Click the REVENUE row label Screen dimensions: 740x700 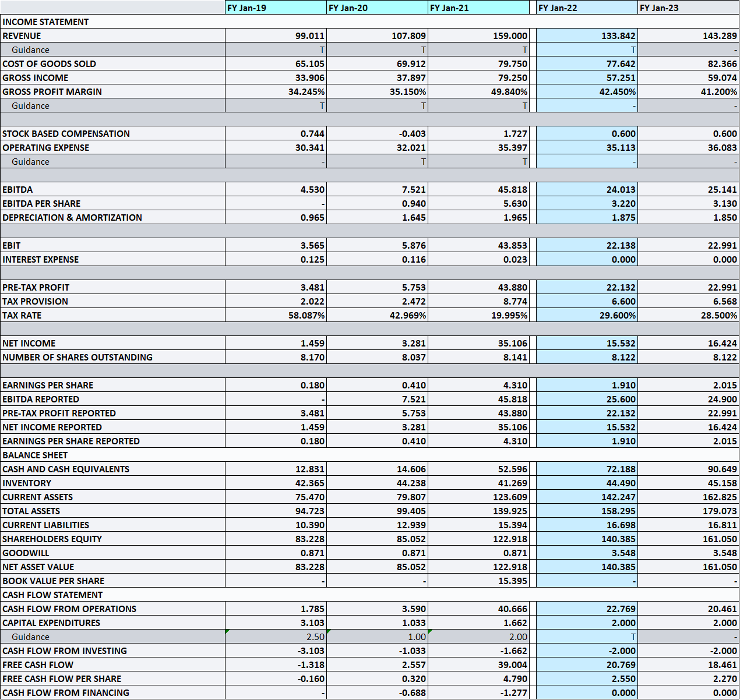(22, 36)
